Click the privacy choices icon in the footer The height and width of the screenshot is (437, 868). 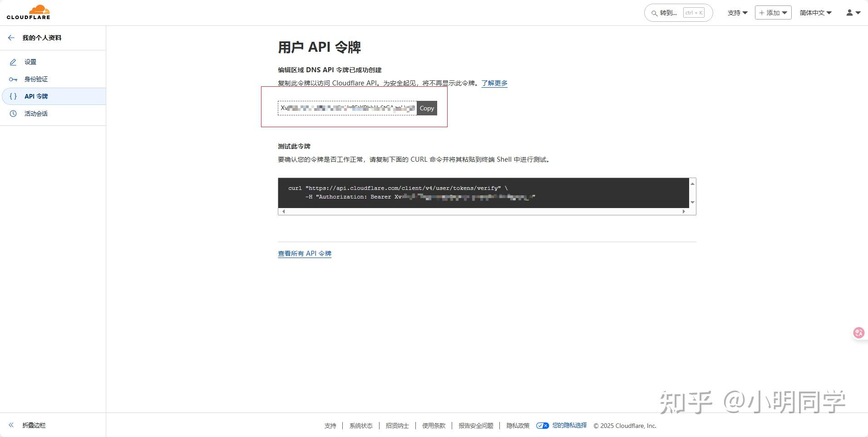point(543,426)
